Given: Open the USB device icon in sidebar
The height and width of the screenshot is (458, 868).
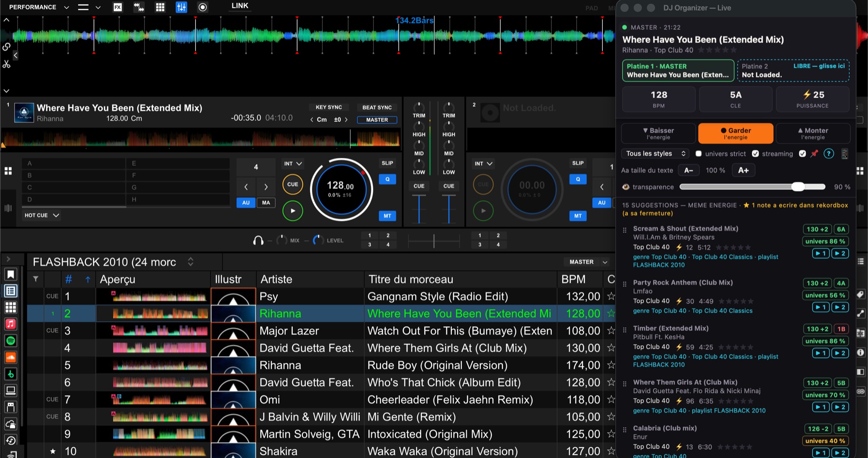Looking at the screenshot, I should [11, 407].
